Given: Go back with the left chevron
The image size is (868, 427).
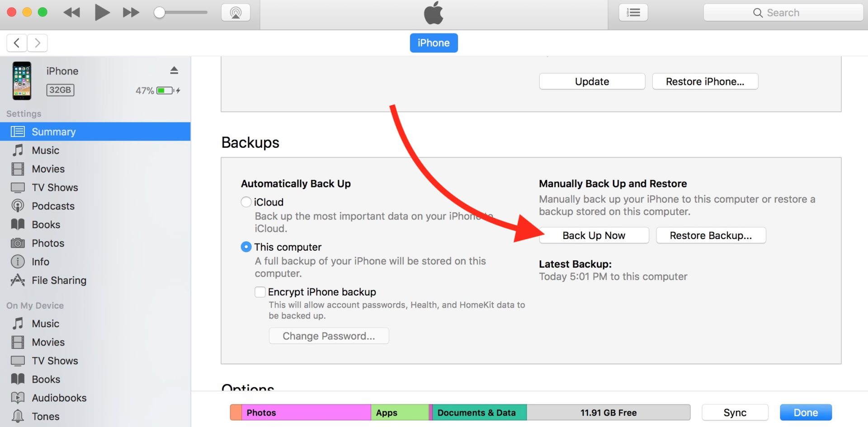Looking at the screenshot, I should pos(17,43).
